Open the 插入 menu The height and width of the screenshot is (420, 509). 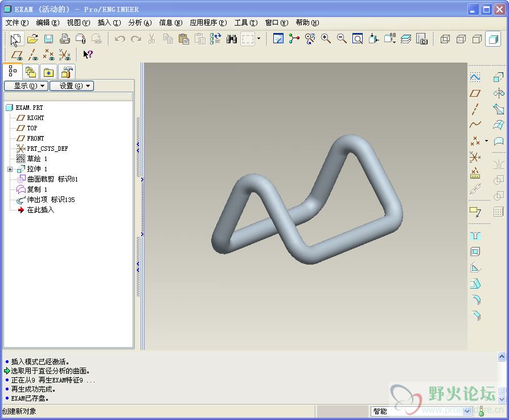click(109, 23)
